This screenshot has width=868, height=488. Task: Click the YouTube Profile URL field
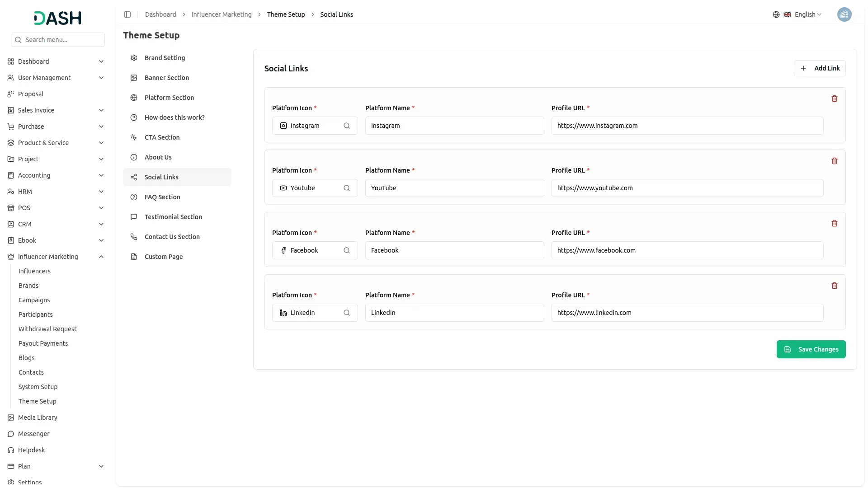coord(687,188)
